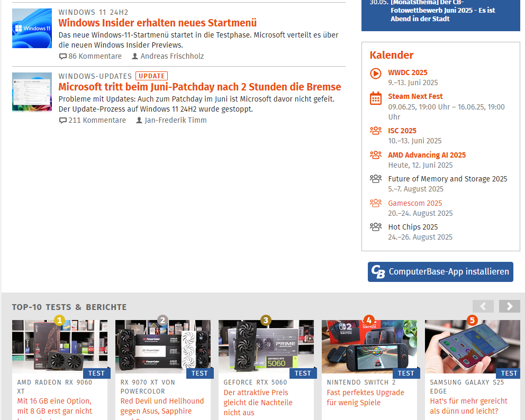This screenshot has height=420, width=525.
Task: Click the group icon beside Hot Chips 2025
Action: (x=376, y=227)
